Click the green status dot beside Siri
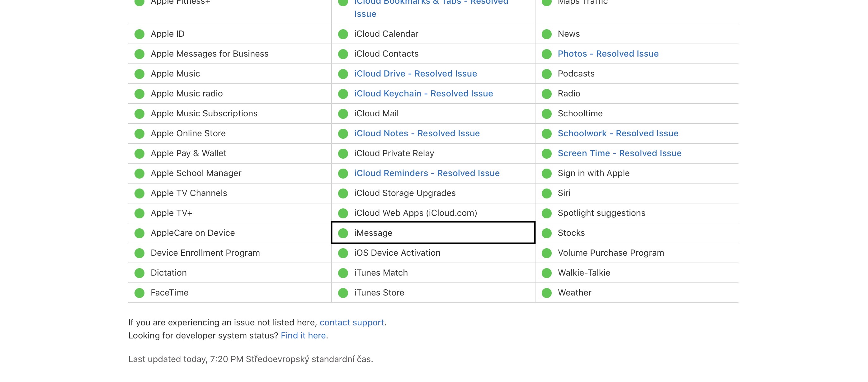 [x=546, y=193]
